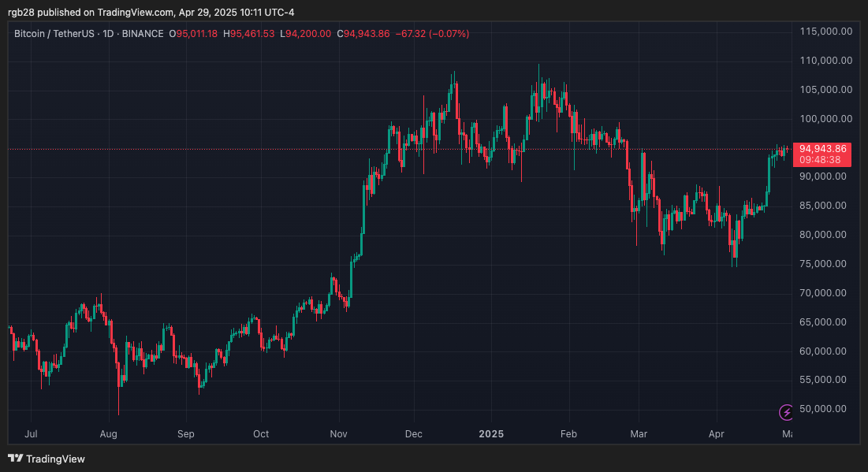Click the countdown timer 09:48:38
Image resolution: width=868 pixels, height=472 pixels.
coord(820,160)
